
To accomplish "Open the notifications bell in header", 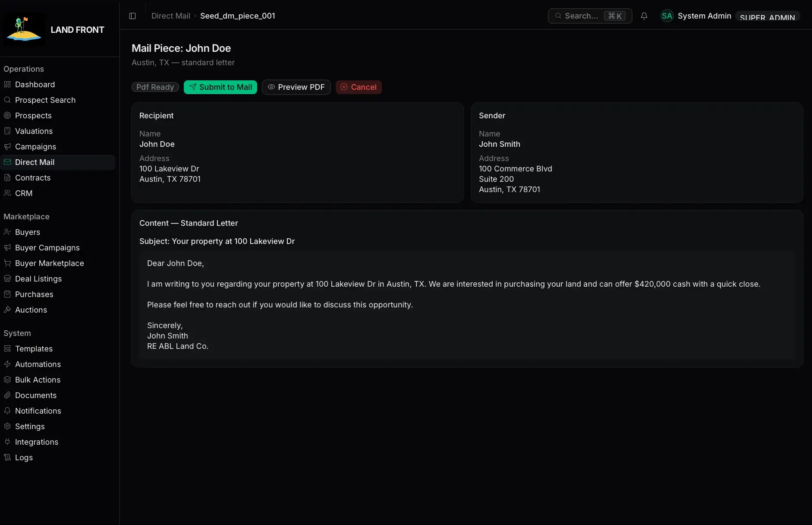I will point(644,16).
